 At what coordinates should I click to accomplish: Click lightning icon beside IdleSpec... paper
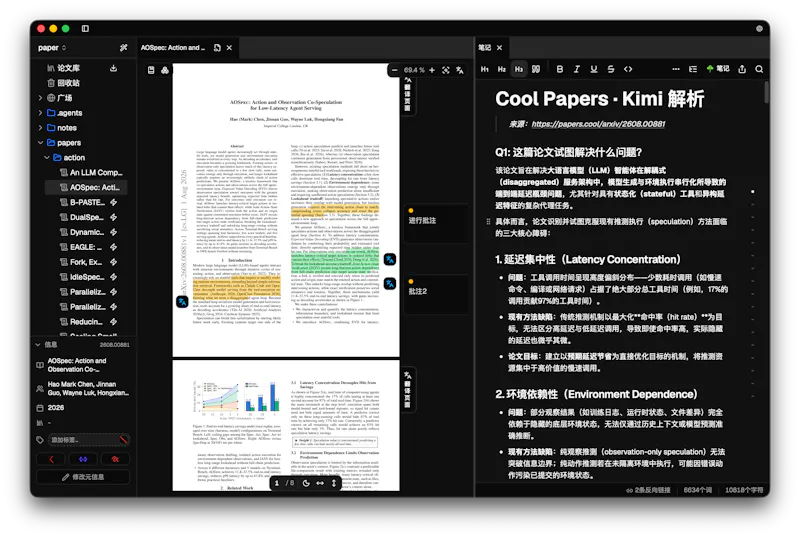pyautogui.click(x=113, y=277)
